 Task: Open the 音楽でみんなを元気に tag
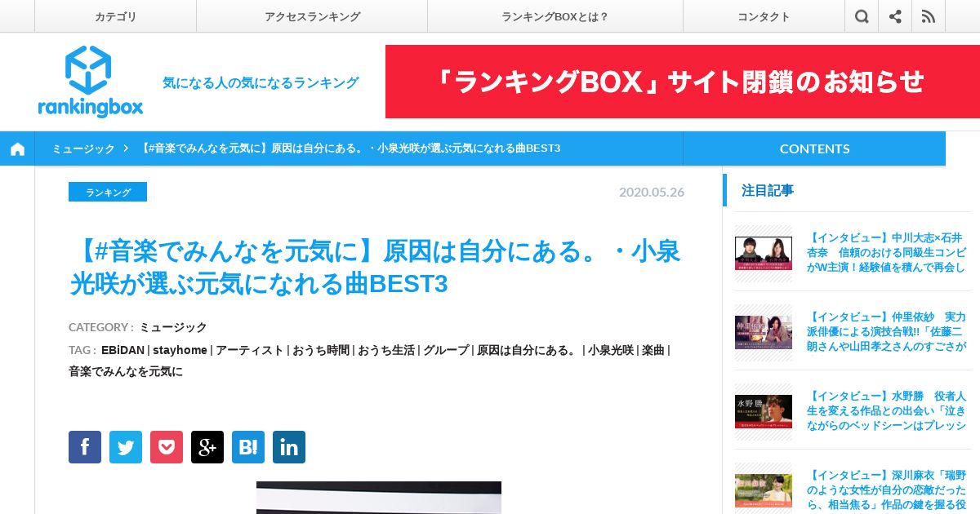[126, 371]
